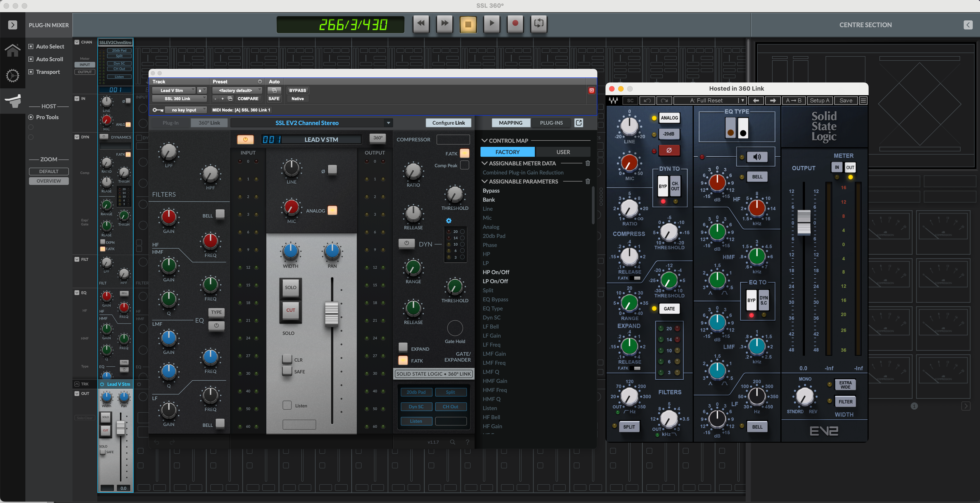Click the yellow stop transport button
980x503 pixels.
click(x=468, y=24)
